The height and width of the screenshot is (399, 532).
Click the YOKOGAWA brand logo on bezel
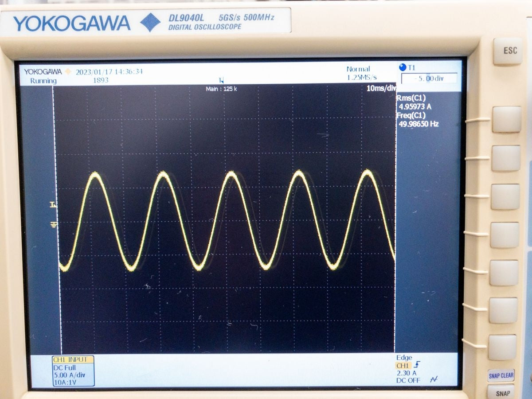72,23
